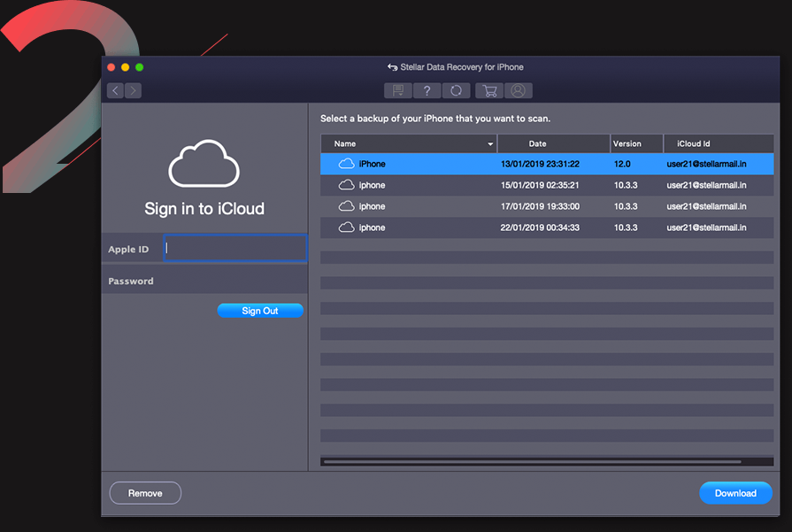This screenshot has height=532, width=792.
Task: Click the Remove button
Action: [145, 493]
